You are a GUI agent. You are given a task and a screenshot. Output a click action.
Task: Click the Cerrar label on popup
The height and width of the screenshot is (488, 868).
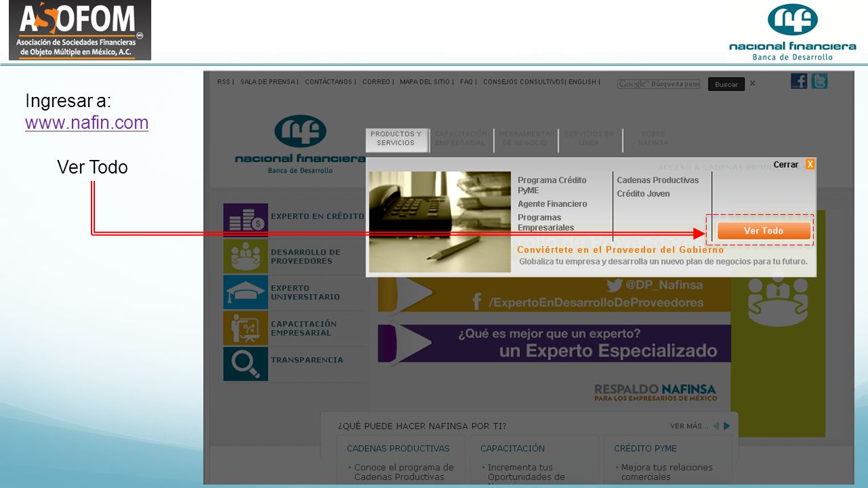point(786,165)
